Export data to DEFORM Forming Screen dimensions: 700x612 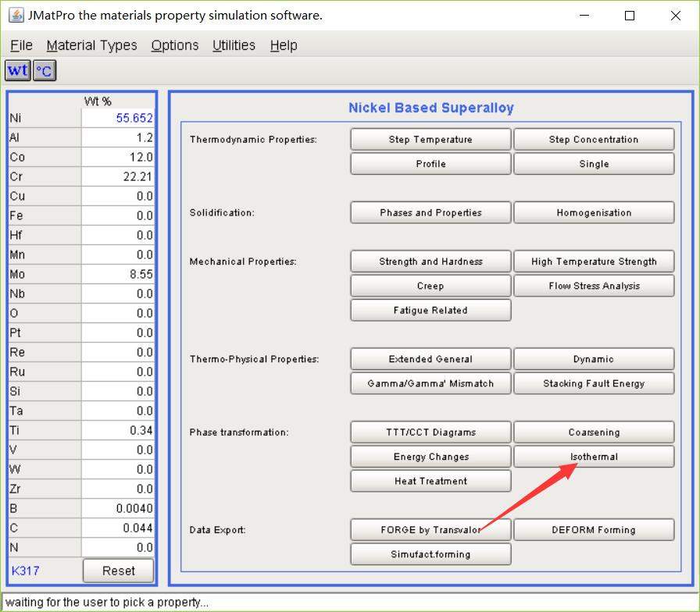[x=594, y=529]
